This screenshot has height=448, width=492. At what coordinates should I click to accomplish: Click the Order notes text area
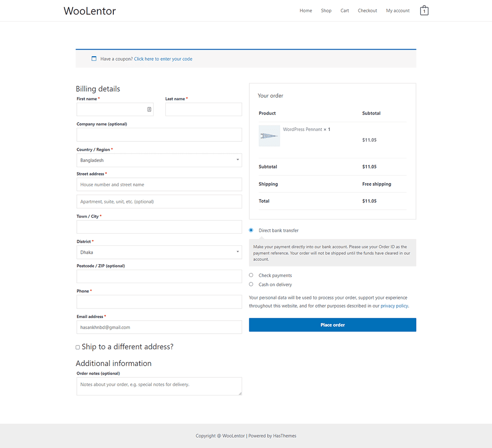(159, 385)
